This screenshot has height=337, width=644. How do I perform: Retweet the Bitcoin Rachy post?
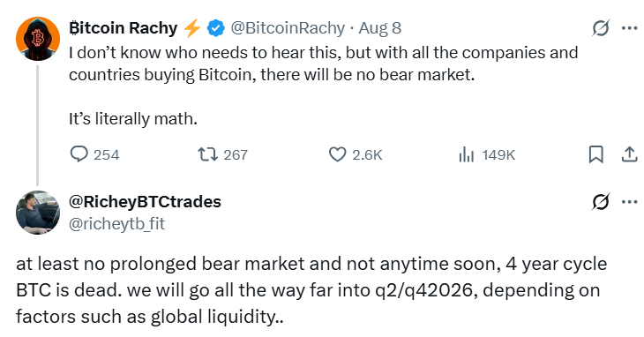click(223, 154)
